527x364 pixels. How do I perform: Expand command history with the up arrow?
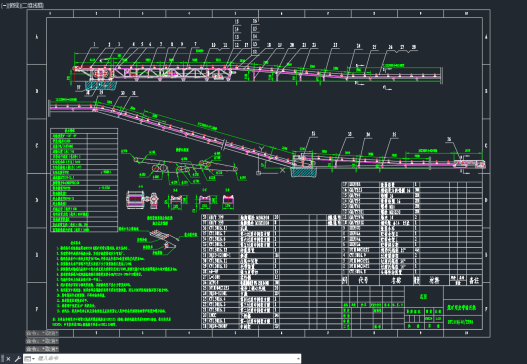298,359
